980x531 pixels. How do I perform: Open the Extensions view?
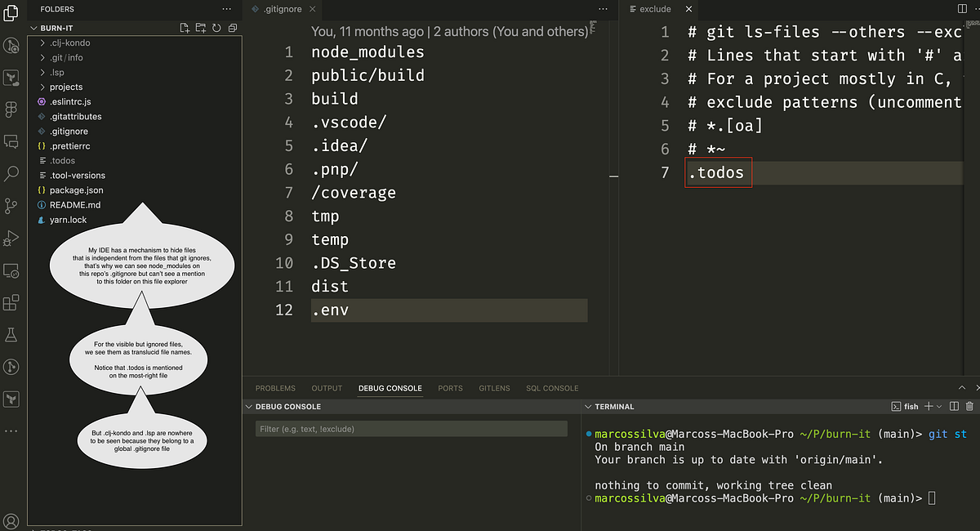pos(12,303)
